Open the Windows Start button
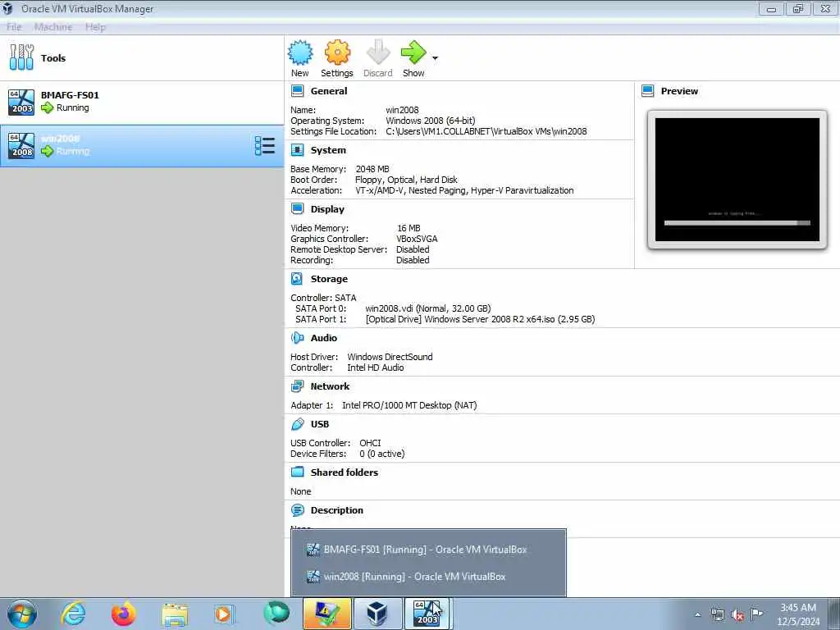840x630 pixels. point(22,614)
